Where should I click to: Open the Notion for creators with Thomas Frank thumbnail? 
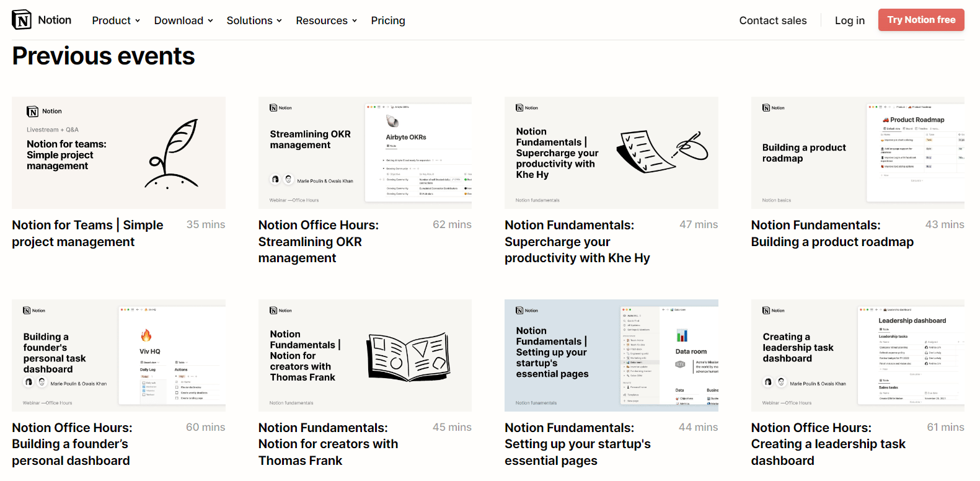(365, 355)
